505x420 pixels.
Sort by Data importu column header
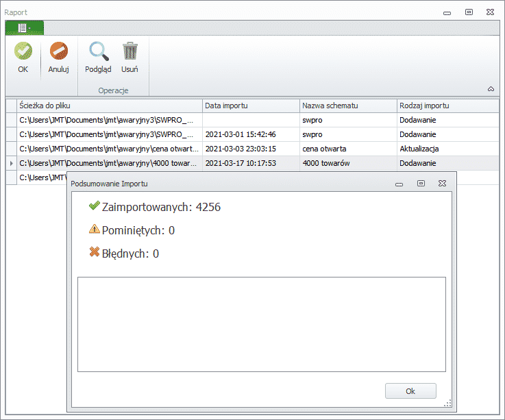coord(251,106)
